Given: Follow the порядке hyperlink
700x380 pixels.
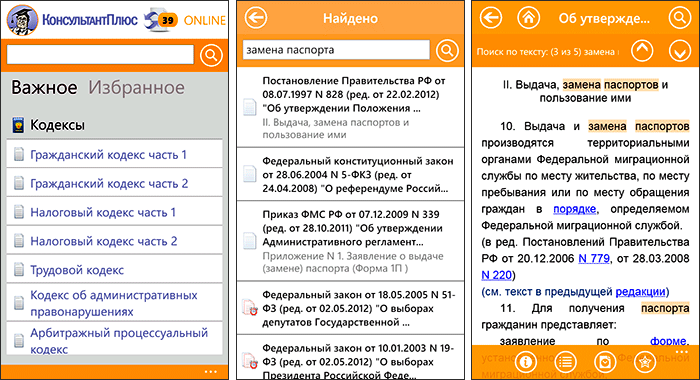Looking at the screenshot, I should click(x=575, y=209).
